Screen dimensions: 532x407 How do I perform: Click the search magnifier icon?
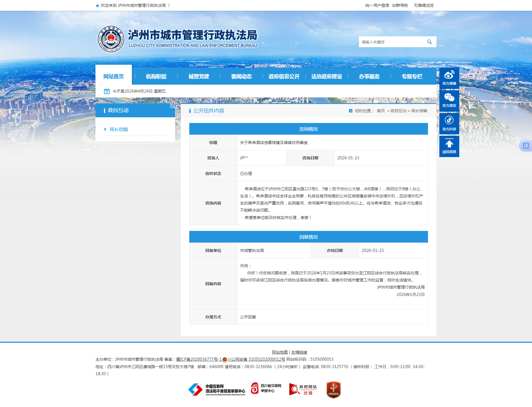coord(429,42)
